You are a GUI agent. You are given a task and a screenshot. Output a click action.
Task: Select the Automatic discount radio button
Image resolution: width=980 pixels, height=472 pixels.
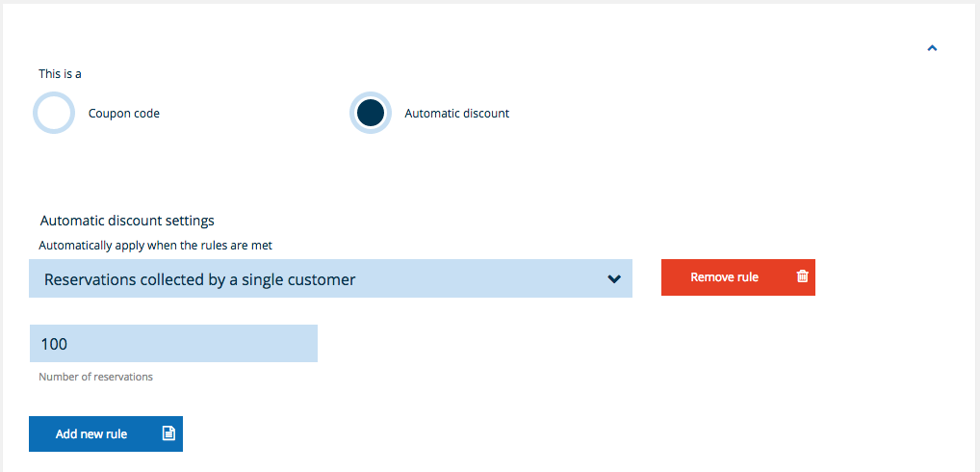tap(371, 113)
